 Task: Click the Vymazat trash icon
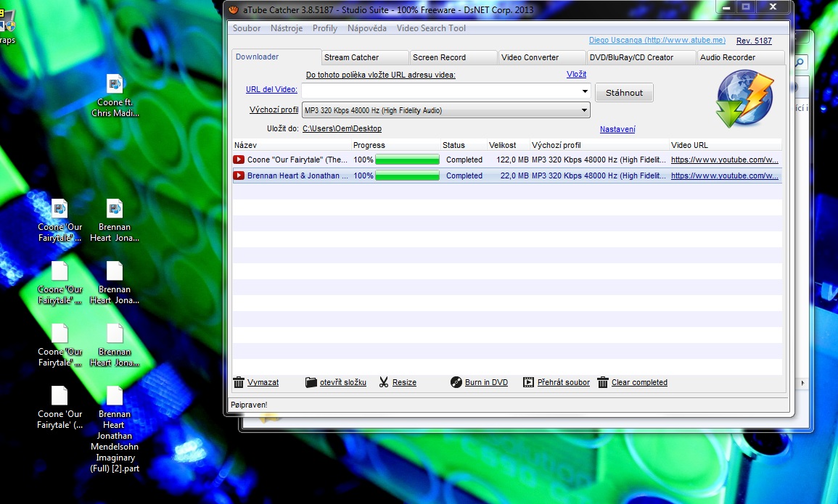(239, 382)
